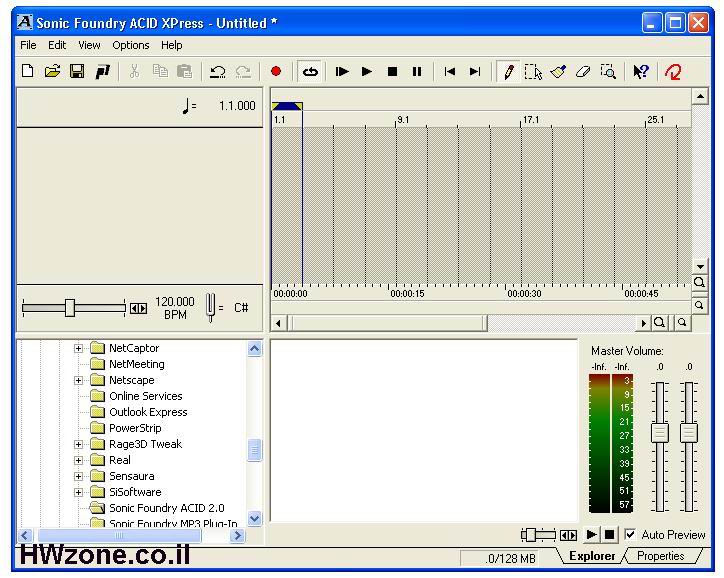This screenshot has width=724, height=578.
Task: Play from start of project
Action: [x=342, y=72]
